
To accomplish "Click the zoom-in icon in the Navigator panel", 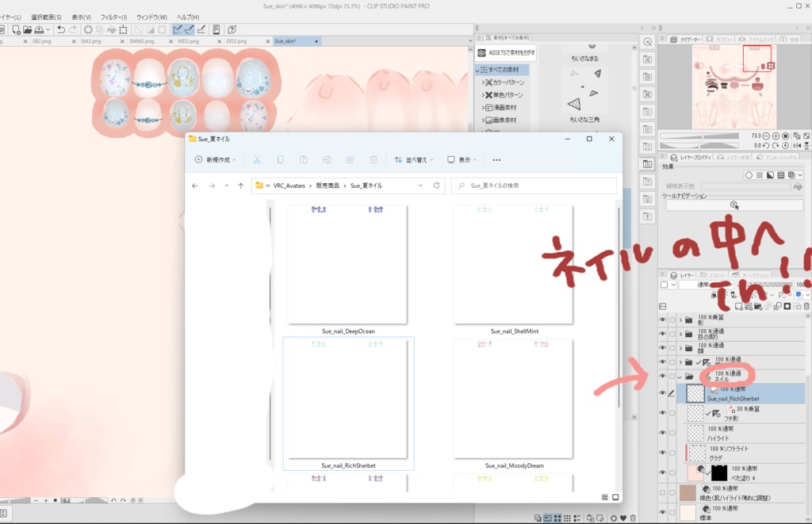I will click(776, 136).
